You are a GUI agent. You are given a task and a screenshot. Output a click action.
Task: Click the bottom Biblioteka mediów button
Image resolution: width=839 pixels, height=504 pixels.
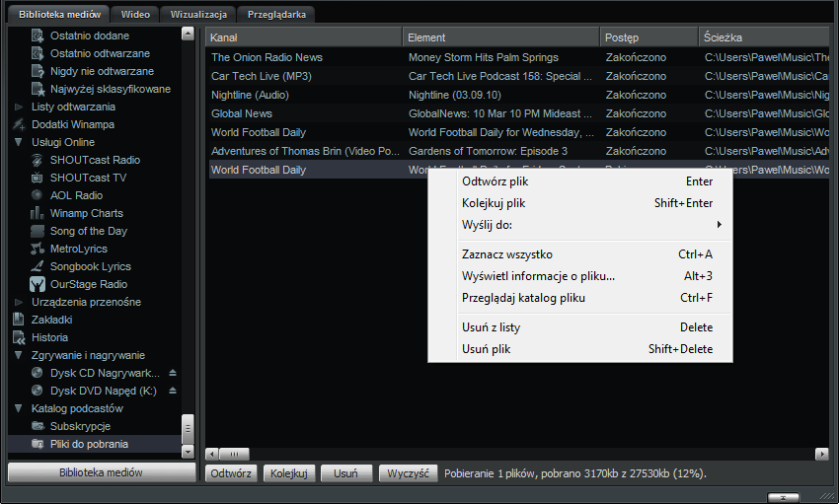[101, 472]
